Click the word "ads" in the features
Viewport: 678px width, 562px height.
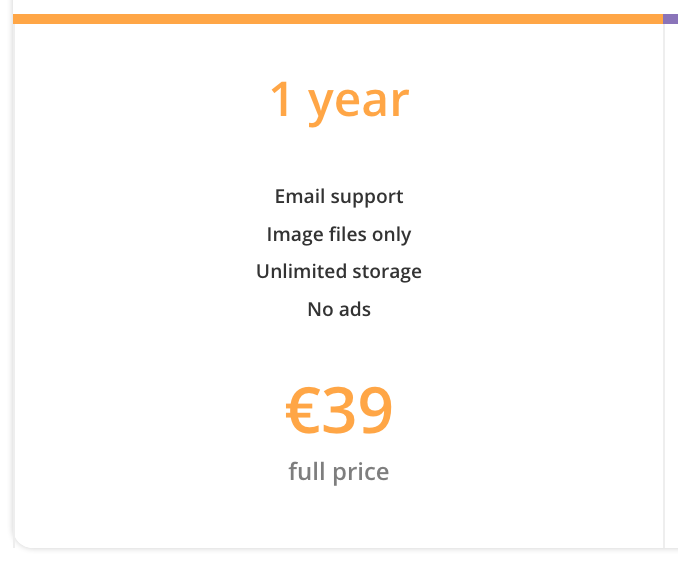[355, 310]
